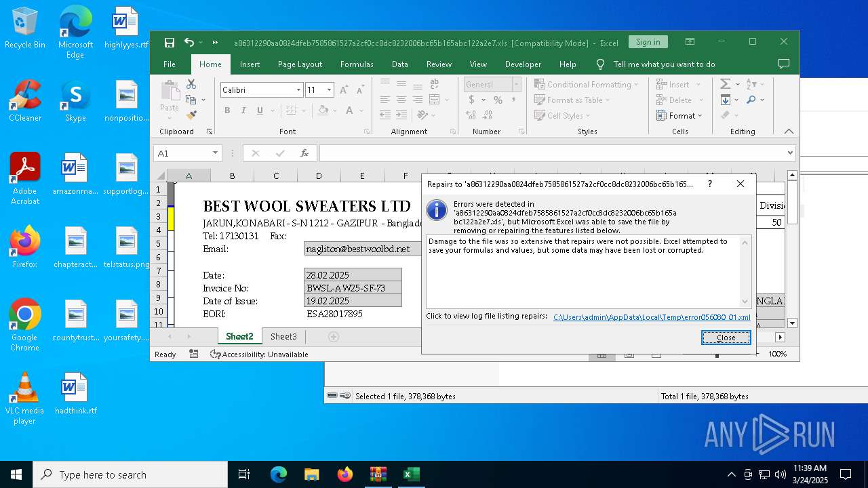Click the Increase Decimal icon

[472, 115]
